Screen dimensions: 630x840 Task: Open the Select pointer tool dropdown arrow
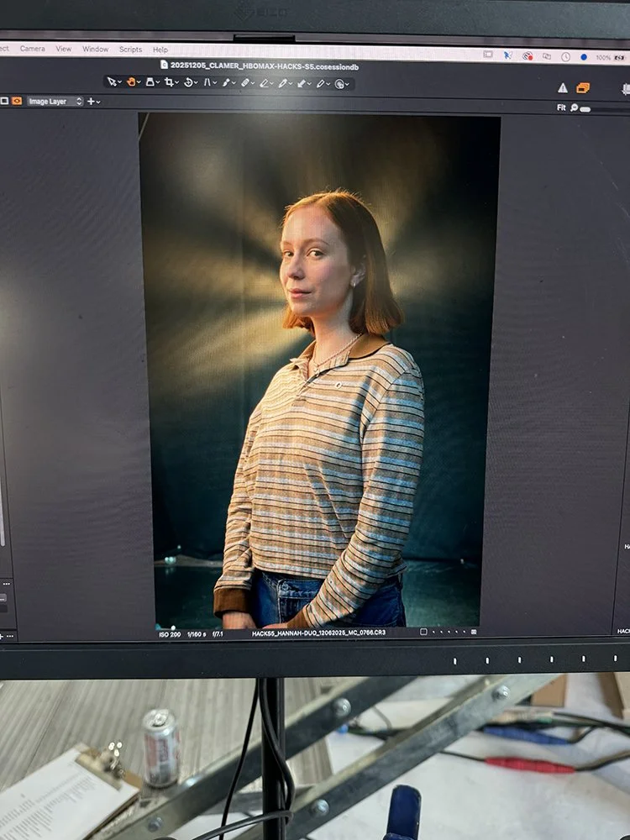click(x=120, y=82)
